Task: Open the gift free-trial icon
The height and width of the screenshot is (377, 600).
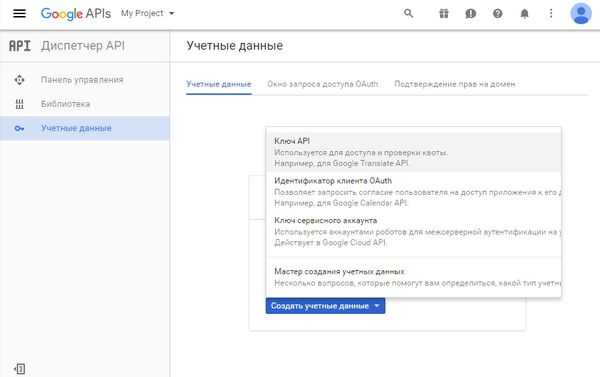Action: 443,14
